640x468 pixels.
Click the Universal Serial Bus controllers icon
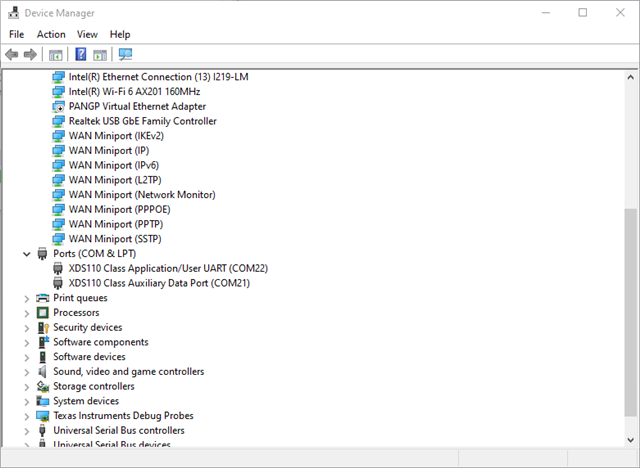pos(42,430)
